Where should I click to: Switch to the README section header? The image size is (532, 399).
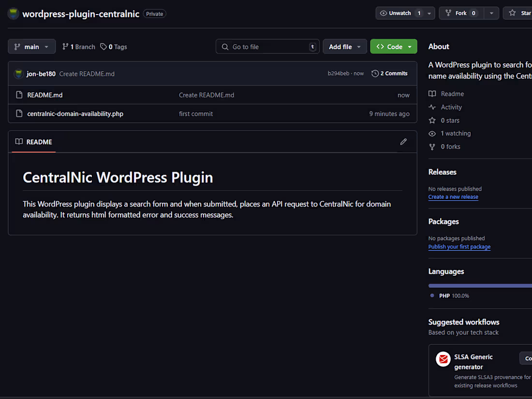point(33,142)
